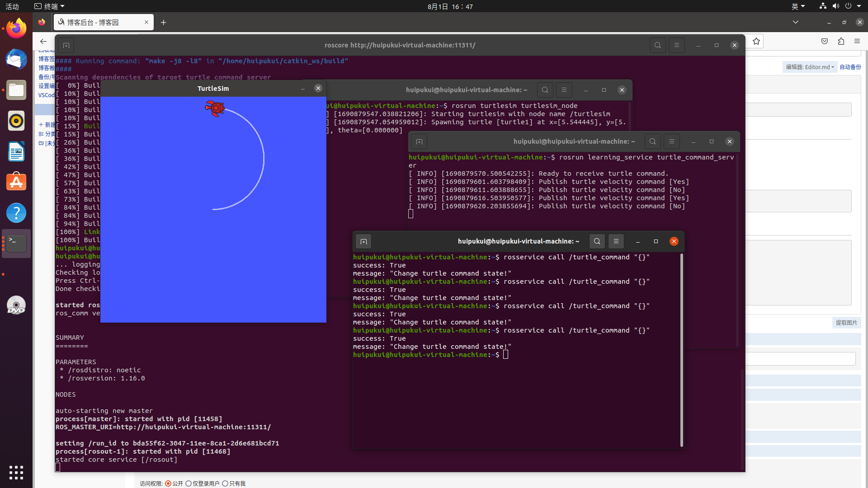Open input language 英 dropdown
Screen dimensions: 868x488
click(x=798, y=6)
